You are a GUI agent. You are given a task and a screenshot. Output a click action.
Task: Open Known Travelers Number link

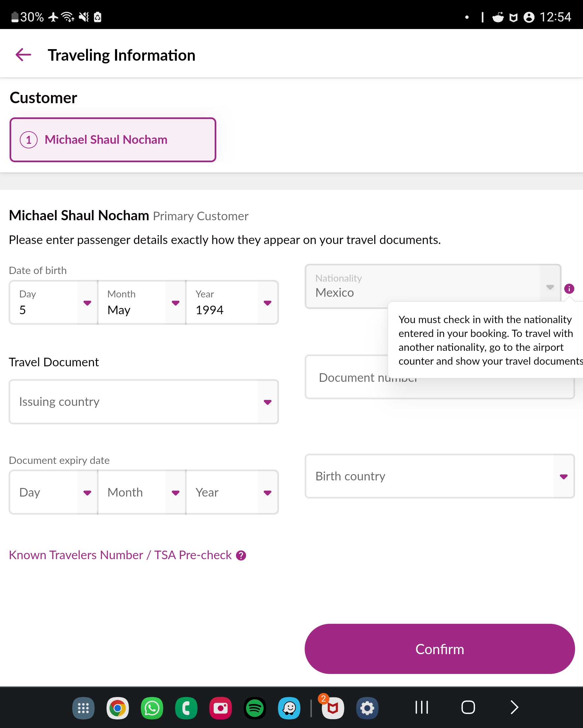tap(120, 556)
